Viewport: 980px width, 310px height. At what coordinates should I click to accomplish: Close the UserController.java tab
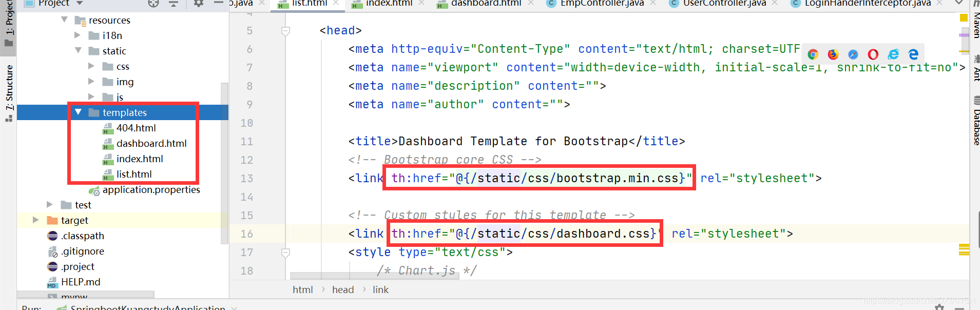tap(775, 3)
